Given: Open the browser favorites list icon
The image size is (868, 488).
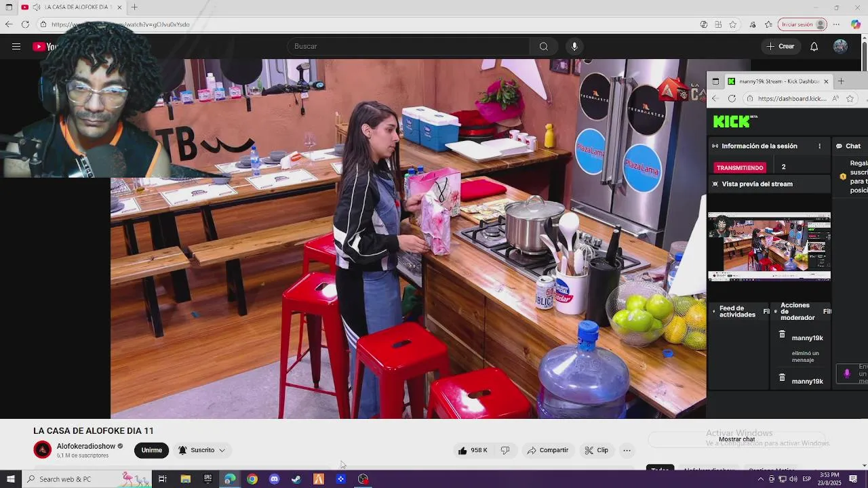Looking at the screenshot, I should coord(768,24).
